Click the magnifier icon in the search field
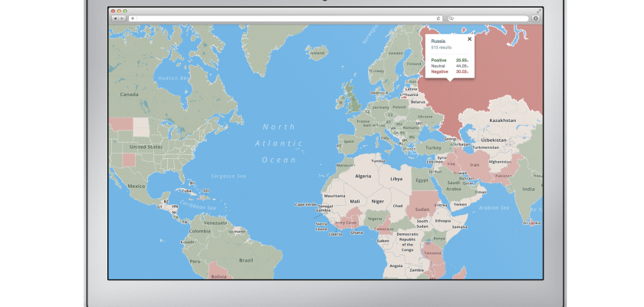 pyautogui.click(x=452, y=18)
